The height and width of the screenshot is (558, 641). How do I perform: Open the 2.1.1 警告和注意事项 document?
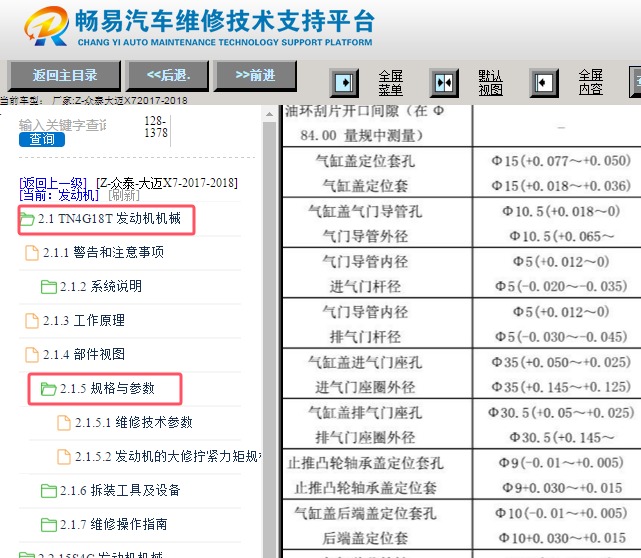point(103,253)
